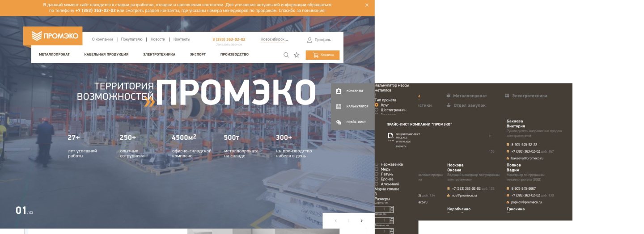This screenshot has width=644, height=234.
Task: Click Бакаева phone with доб. 167
Action: click(x=533, y=151)
